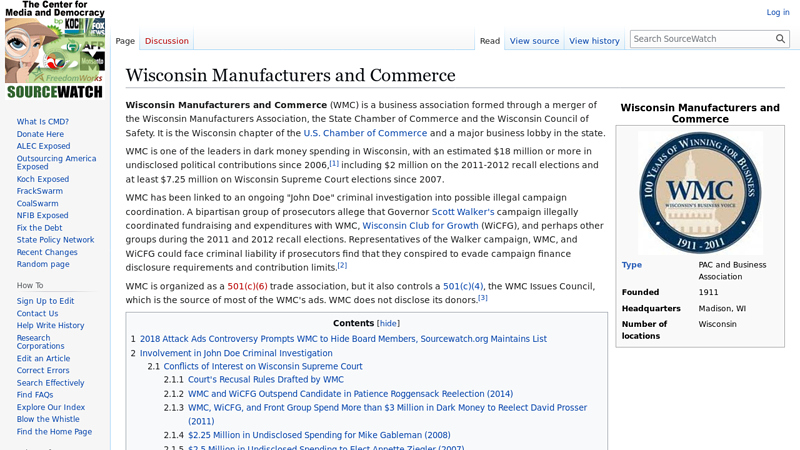Screen dimensions: 800x450
Task: Open State Policy Network link
Action: (55, 240)
